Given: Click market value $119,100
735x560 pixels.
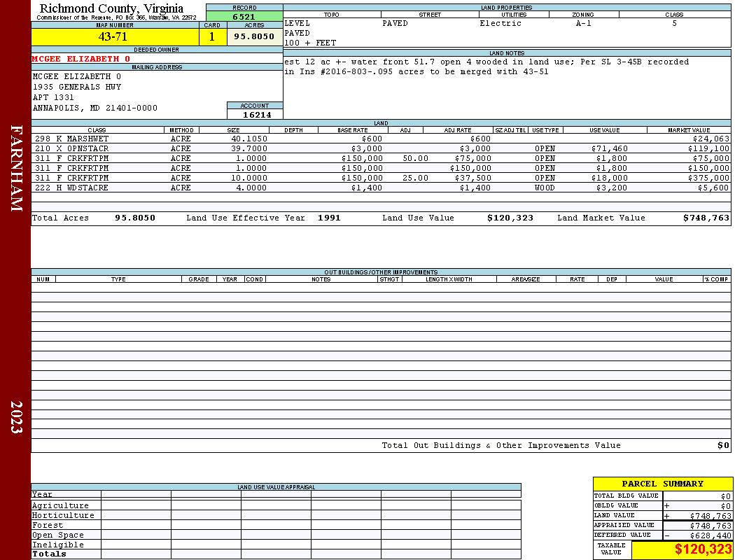Looking at the screenshot, I should [x=708, y=148].
